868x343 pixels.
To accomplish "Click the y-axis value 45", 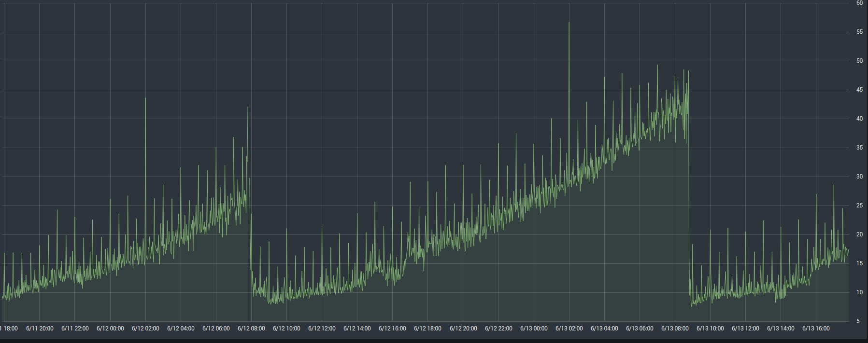I will [859, 90].
